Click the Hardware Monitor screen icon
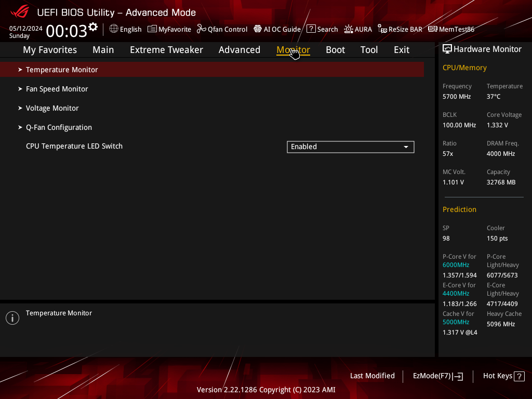The width and height of the screenshot is (532, 399). point(447,49)
